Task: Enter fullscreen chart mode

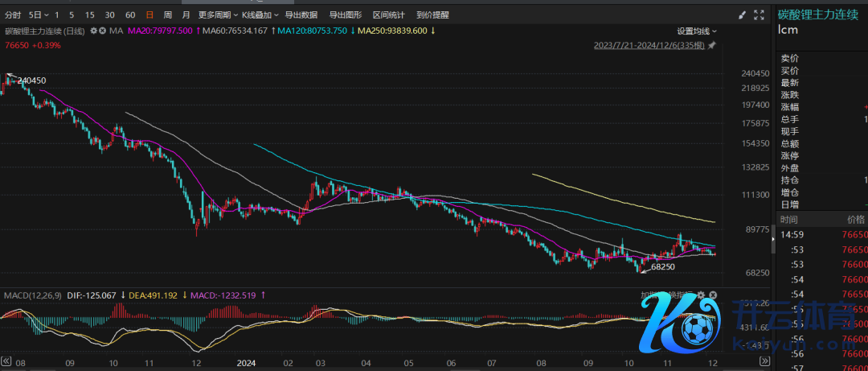Action: pos(759,15)
